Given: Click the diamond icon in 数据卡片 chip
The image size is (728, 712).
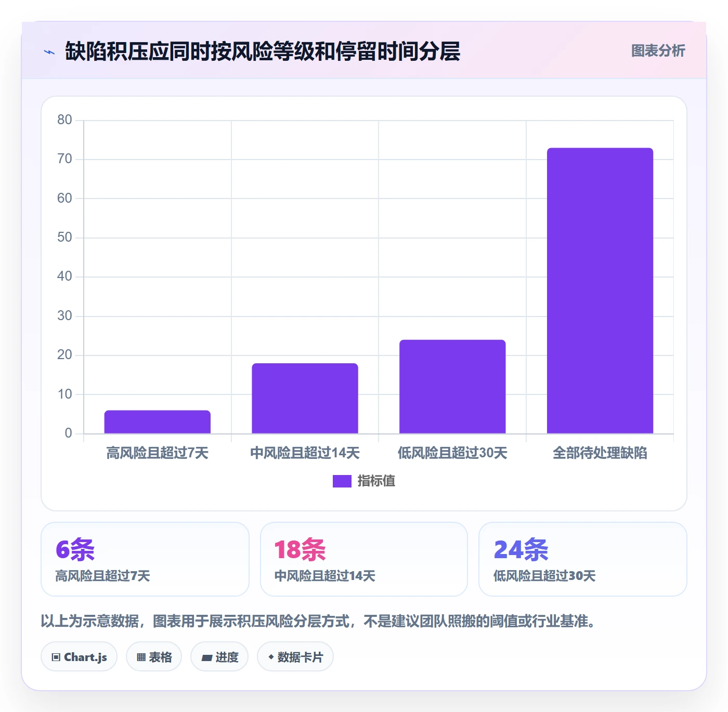Looking at the screenshot, I should pos(271,657).
